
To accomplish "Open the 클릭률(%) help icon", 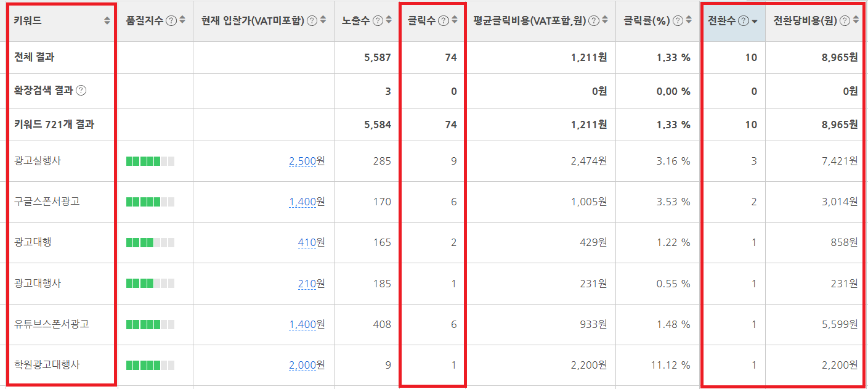I will pos(678,20).
